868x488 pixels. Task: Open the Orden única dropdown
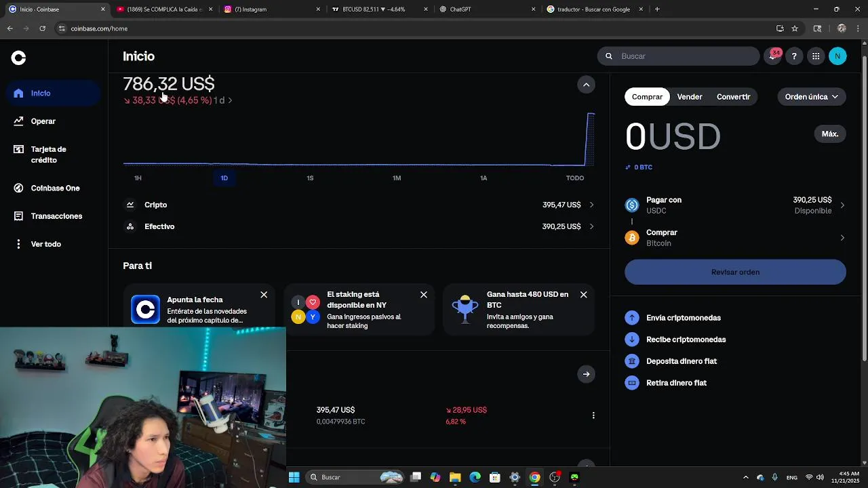(811, 97)
